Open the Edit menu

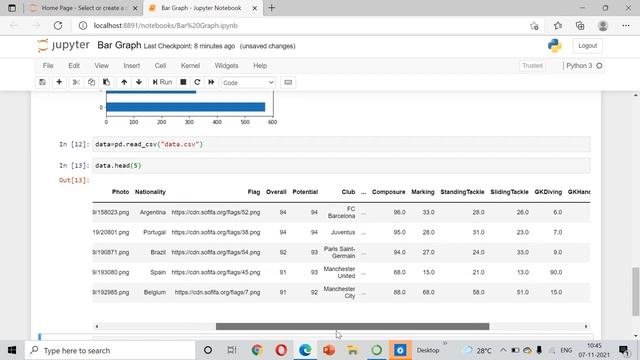[74, 66]
